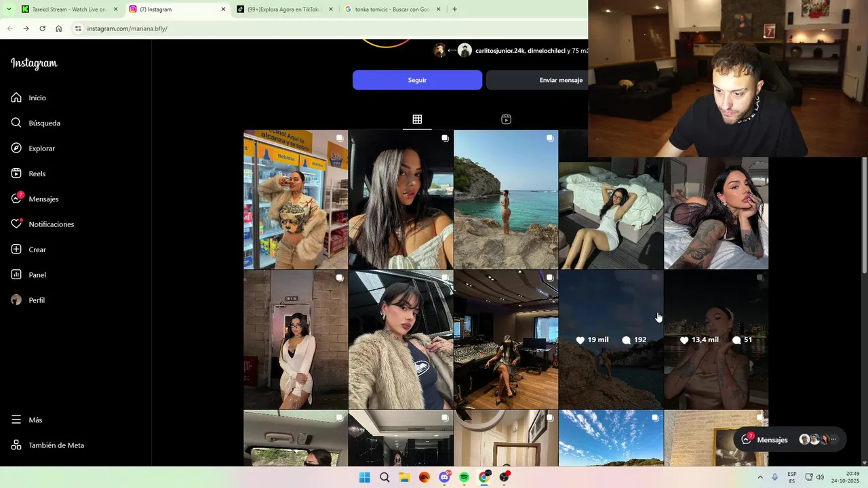Open Discord from taskbar
The image size is (868, 488).
444,477
